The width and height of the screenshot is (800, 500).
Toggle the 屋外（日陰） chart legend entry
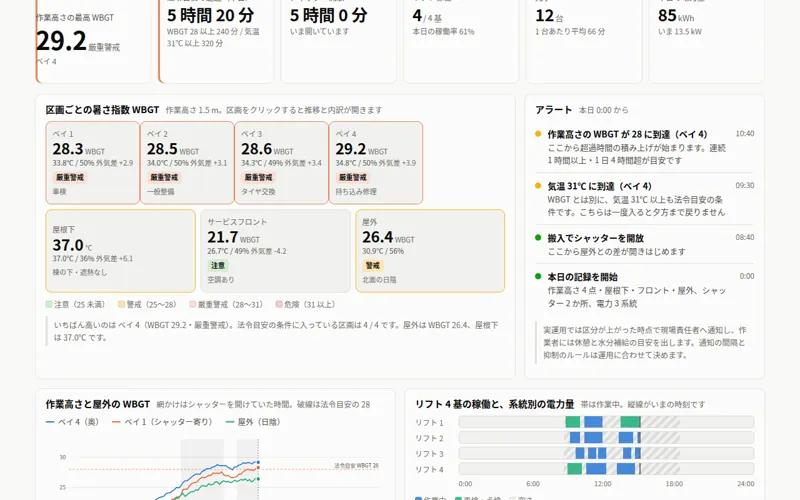(253, 422)
